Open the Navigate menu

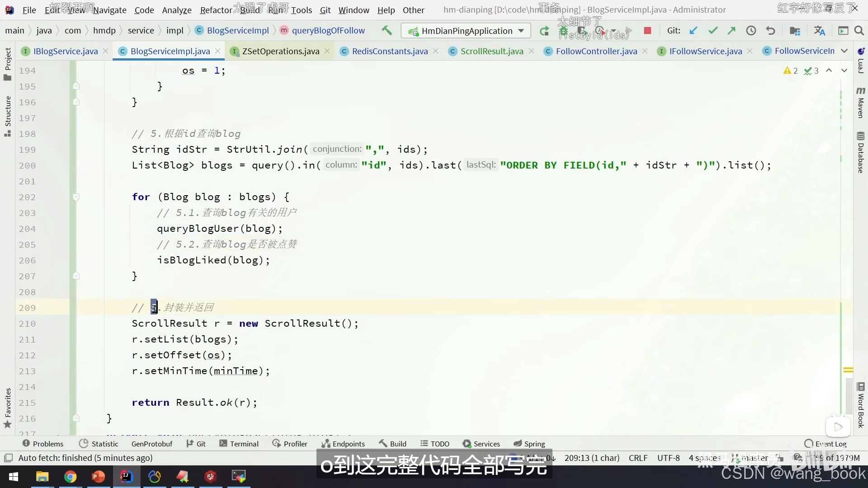pos(110,10)
